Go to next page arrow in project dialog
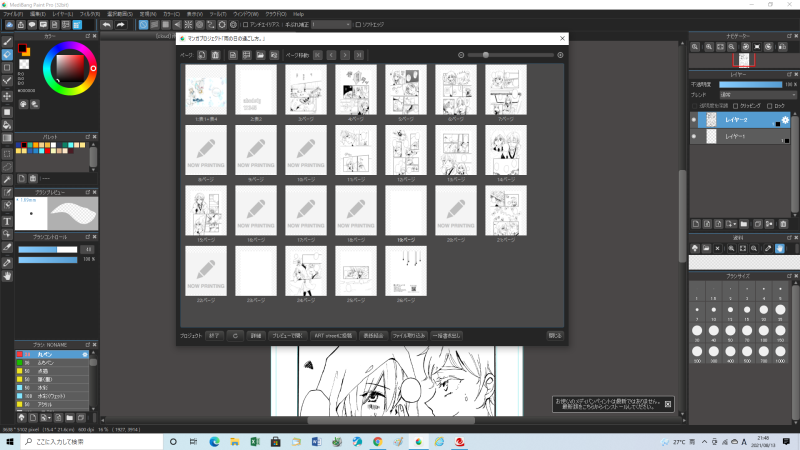The width and height of the screenshot is (800, 450). pos(345,55)
